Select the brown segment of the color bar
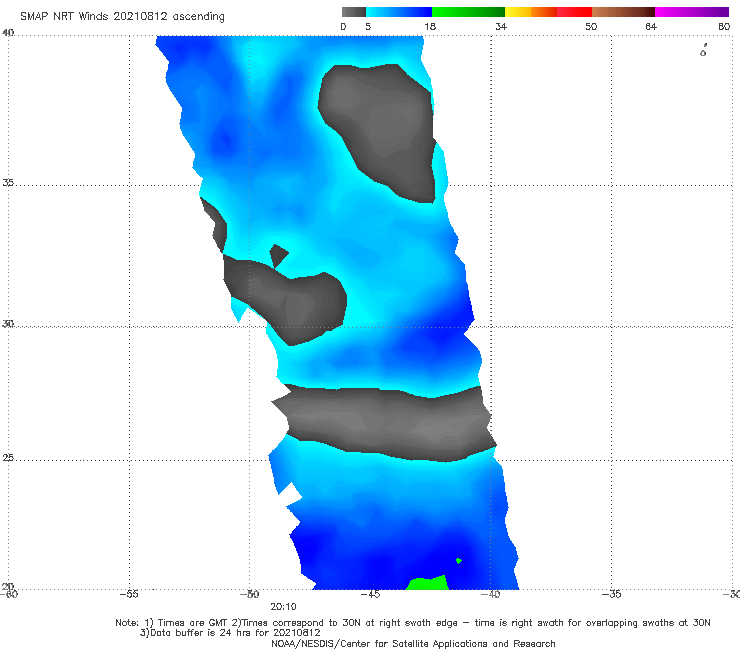Image resolution: width=740 pixels, height=650 pixels. click(x=623, y=12)
